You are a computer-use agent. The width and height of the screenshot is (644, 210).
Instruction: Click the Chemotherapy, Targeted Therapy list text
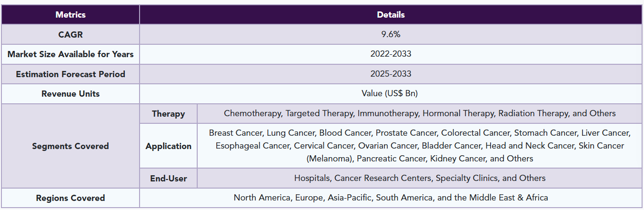(x=420, y=113)
